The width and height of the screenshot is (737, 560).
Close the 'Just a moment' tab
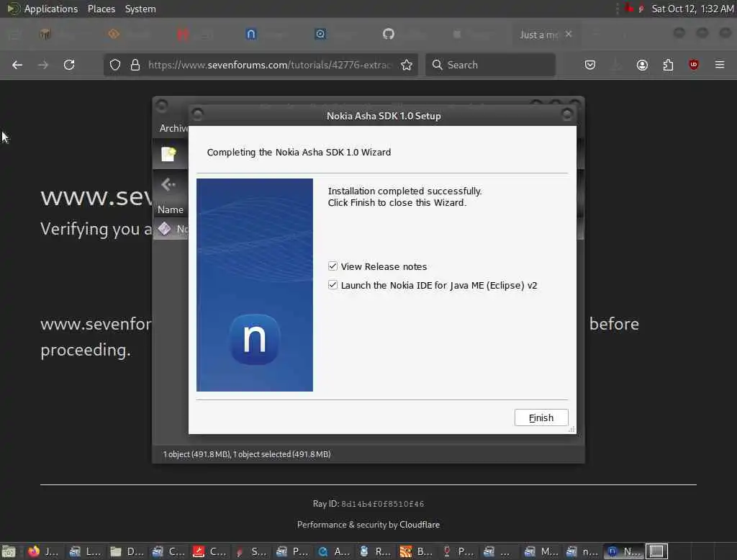(x=569, y=35)
